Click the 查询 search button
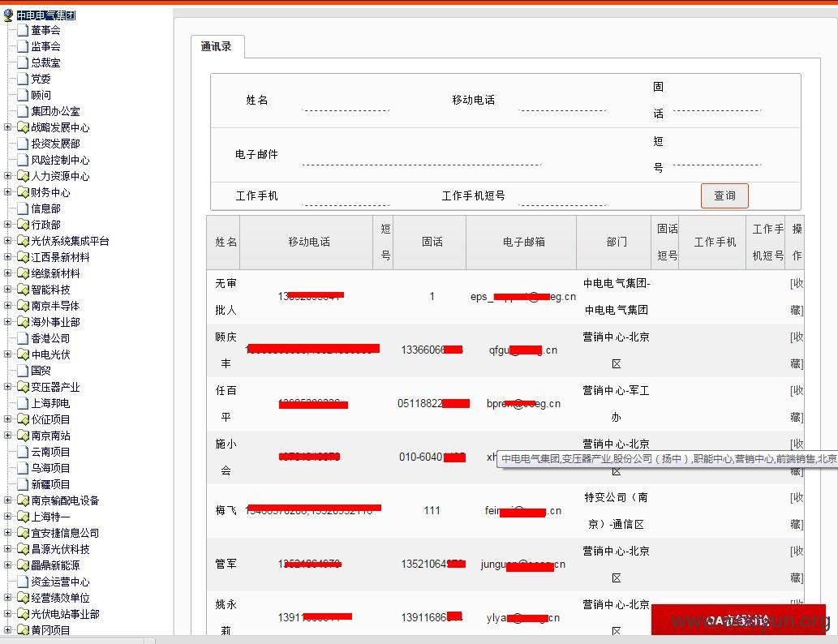Viewport: 838px width, 644px height. coord(724,195)
